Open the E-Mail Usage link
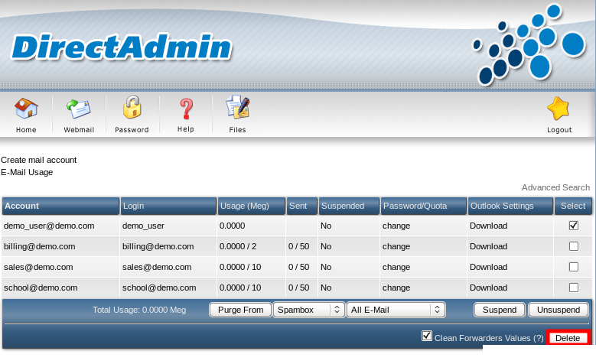596x364 pixels. pos(27,172)
